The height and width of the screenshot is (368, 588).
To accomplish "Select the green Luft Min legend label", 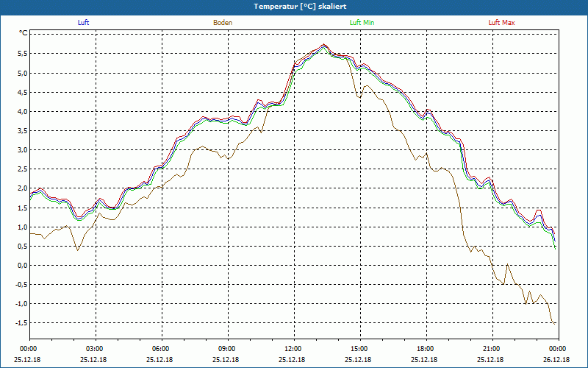I will pos(362,23).
